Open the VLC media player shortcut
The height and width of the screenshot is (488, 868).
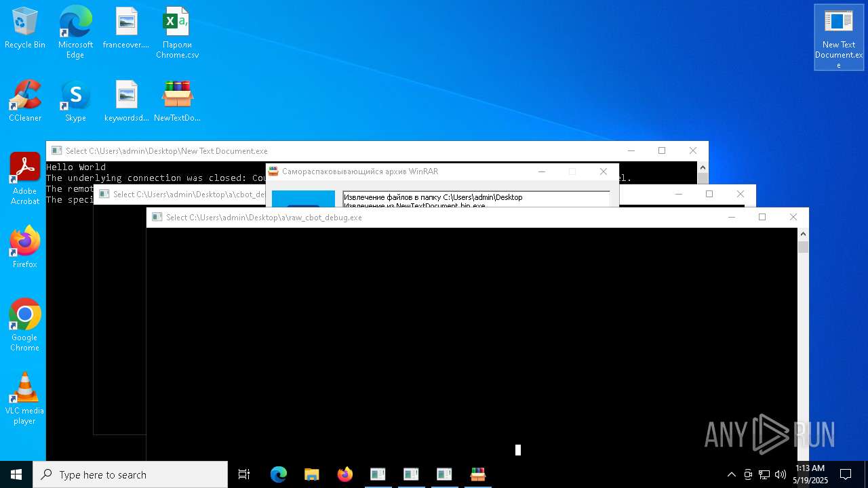[x=25, y=399]
